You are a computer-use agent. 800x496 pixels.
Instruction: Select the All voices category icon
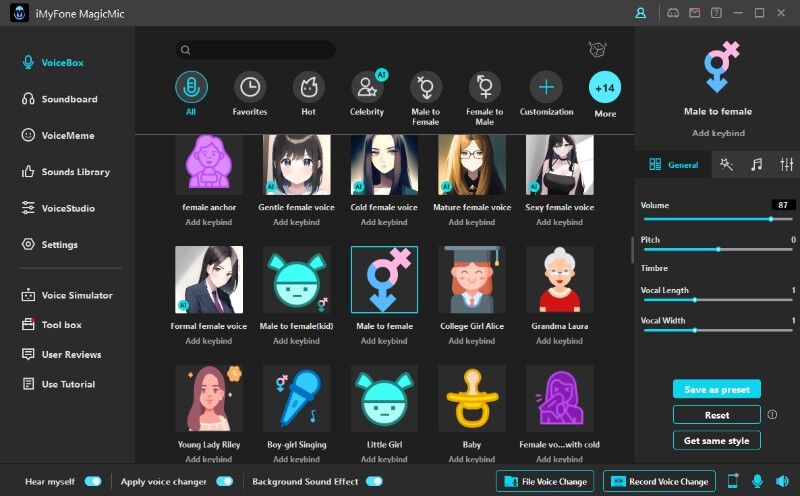[191, 87]
